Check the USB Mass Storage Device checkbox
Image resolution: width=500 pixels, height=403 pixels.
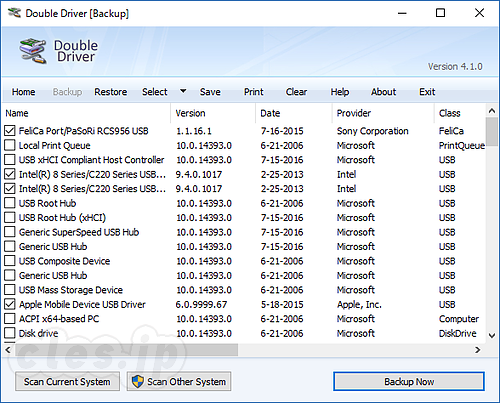coord(10,290)
